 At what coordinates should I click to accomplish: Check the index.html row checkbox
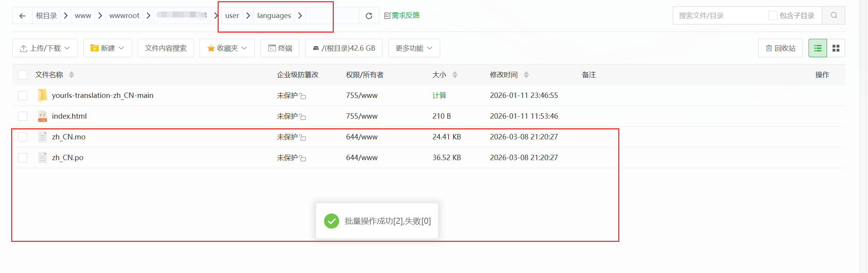tap(23, 116)
